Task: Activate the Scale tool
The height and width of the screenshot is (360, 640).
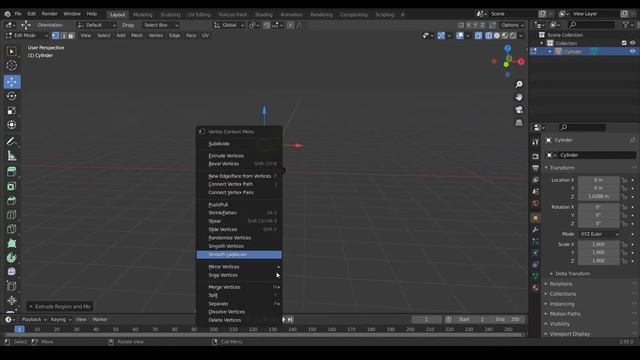Action: 12,111
